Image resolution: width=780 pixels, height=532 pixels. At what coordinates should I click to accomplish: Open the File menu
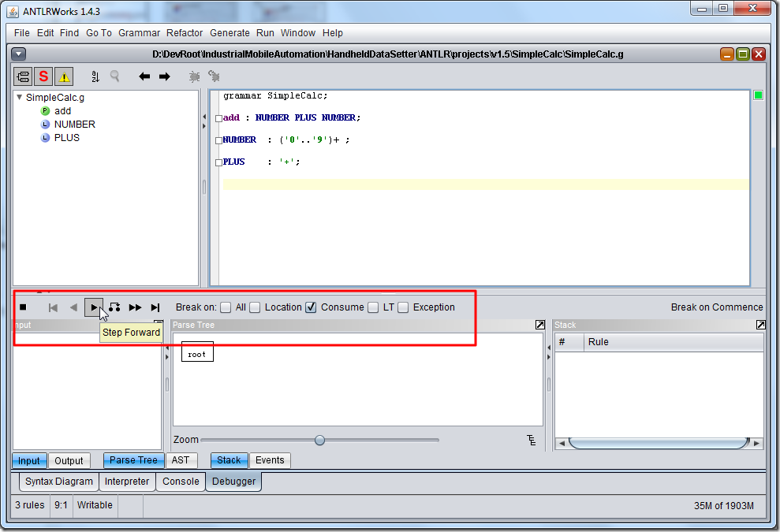tap(21, 33)
